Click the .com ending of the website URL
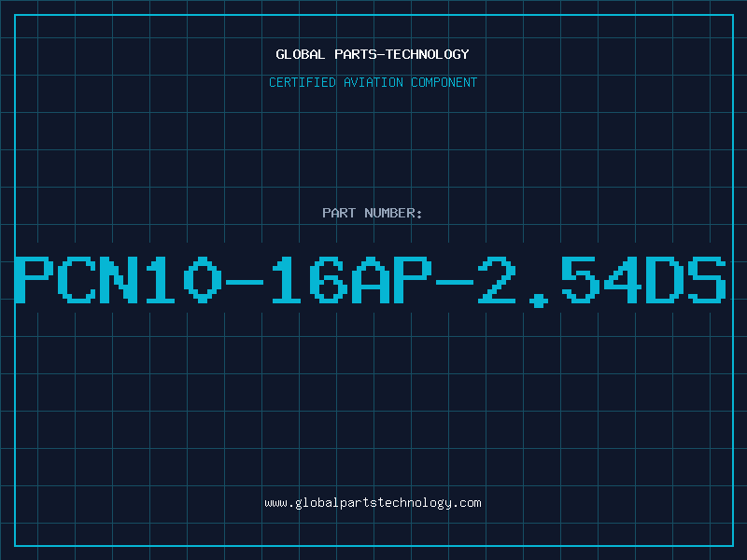This screenshot has height=560, width=747. click(x=467, y=503)
